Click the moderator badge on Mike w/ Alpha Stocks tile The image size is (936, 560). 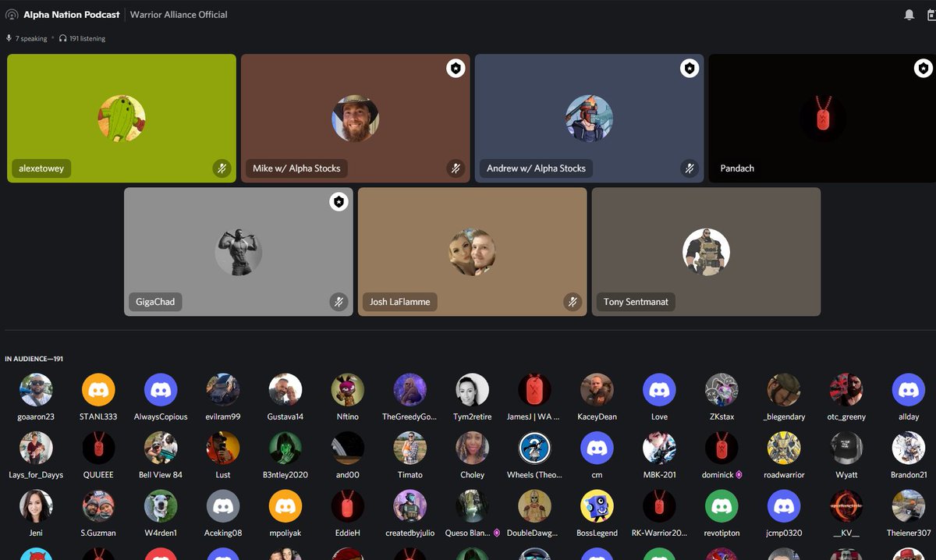(456, 68)
